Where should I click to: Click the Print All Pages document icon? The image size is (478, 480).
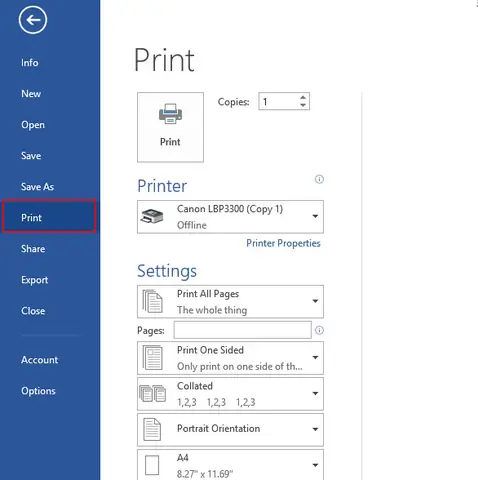152,301
